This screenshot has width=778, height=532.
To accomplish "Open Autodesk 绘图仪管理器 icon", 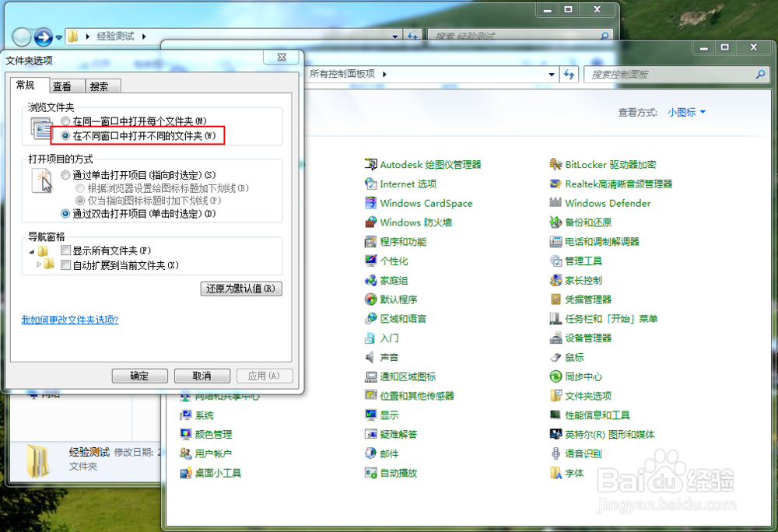I will click(x=370, y=164).
